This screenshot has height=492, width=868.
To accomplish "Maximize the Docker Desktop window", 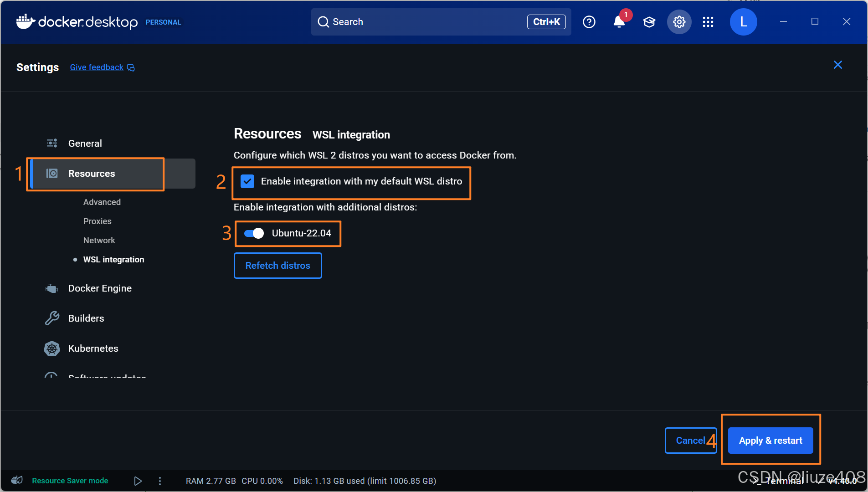I will 815,22.
